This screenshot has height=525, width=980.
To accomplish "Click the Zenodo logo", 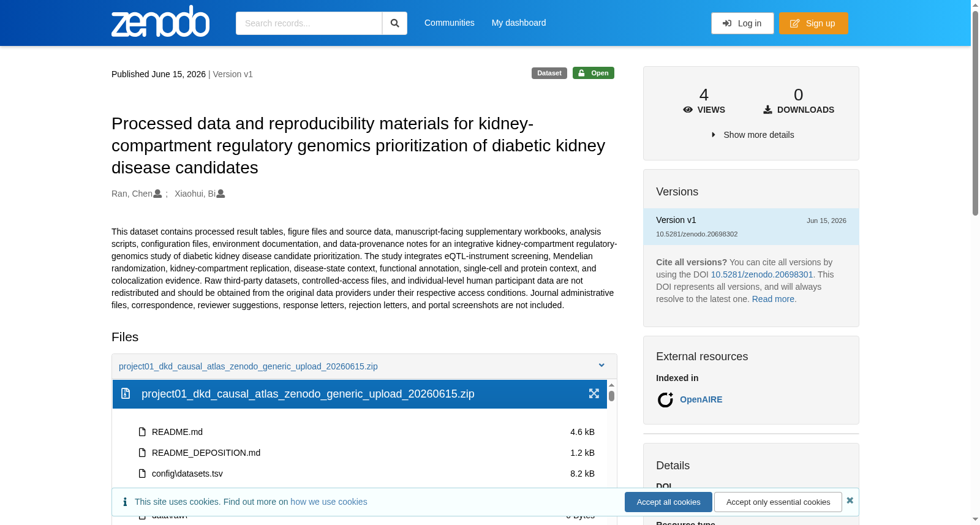I will [160, 21].
